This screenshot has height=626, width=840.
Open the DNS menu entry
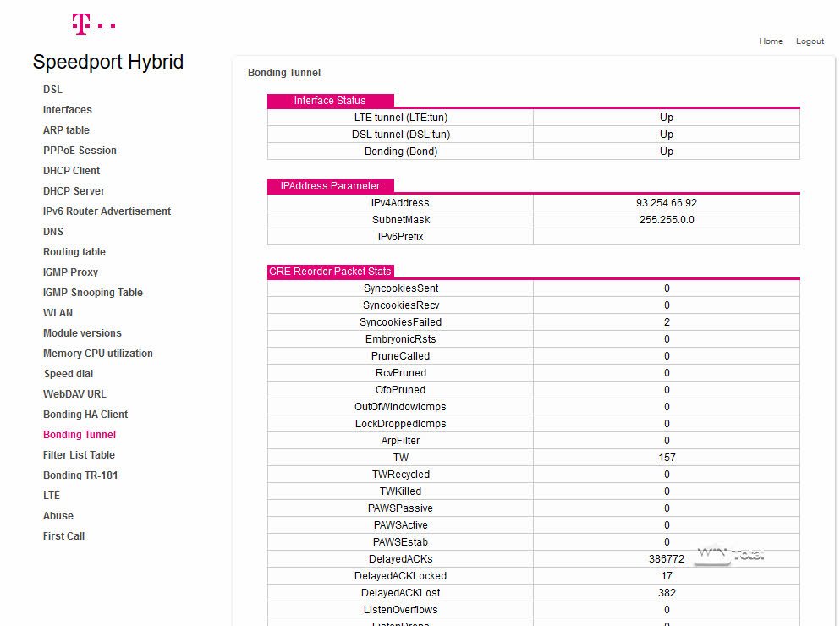click(53, 232)
